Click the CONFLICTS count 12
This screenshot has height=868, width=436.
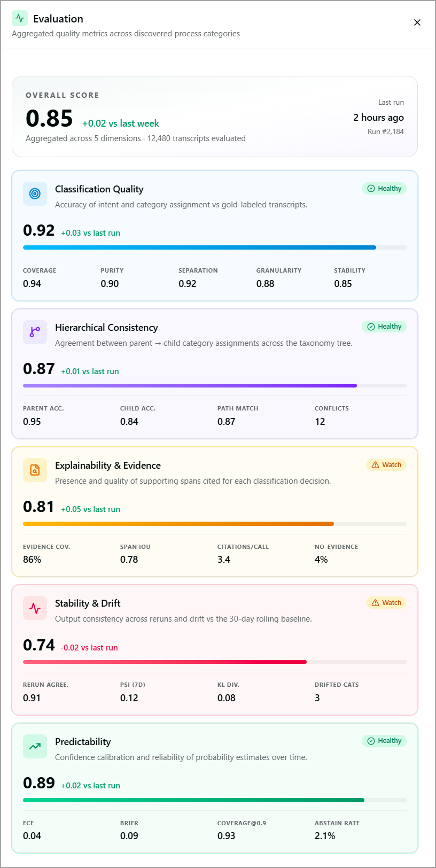[320, 422]
